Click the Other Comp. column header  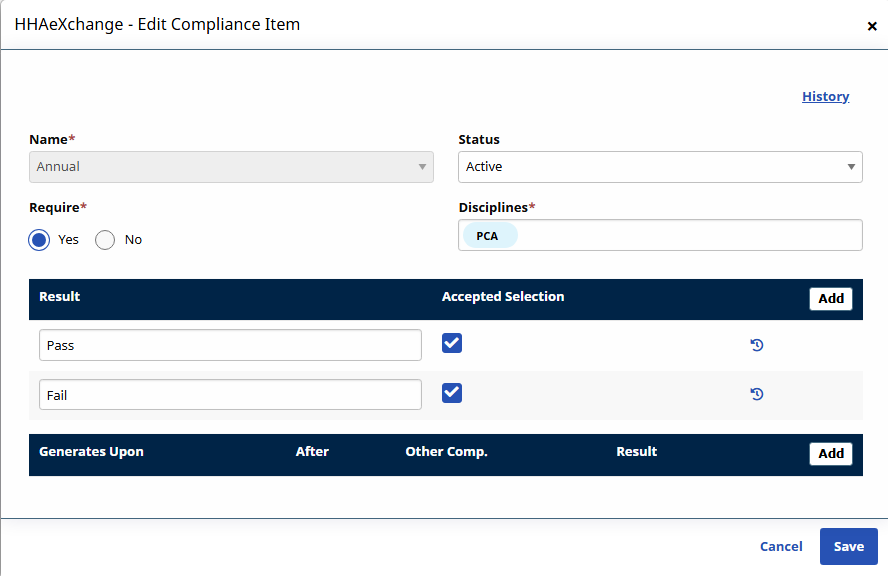pos(446,452)
